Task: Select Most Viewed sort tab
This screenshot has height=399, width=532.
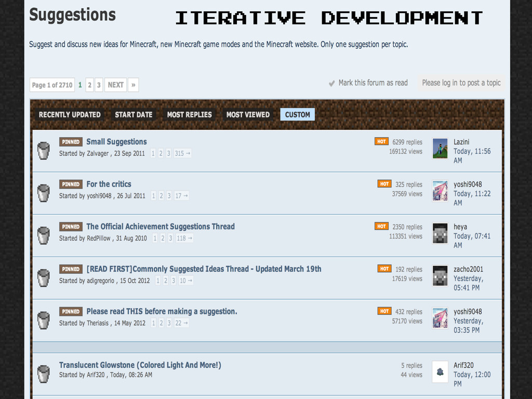Action: click(248, 115)
